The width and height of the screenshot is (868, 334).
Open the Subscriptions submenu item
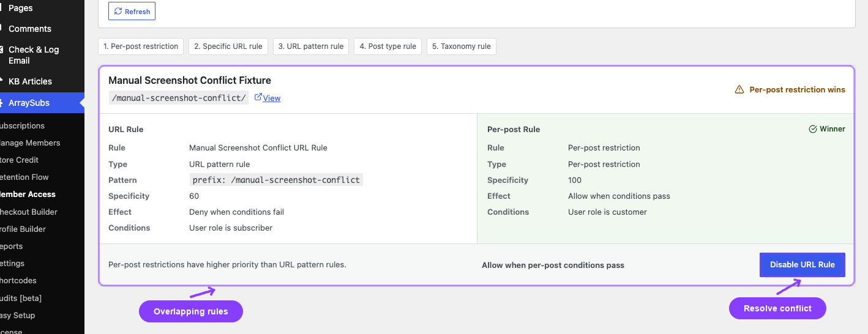pyautogui.click(x=42, y=125)
